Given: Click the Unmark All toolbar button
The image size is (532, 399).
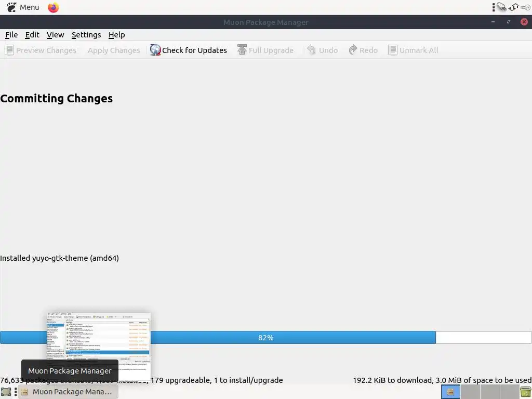Looking at the screenshot, I should (x=413, y=50).
